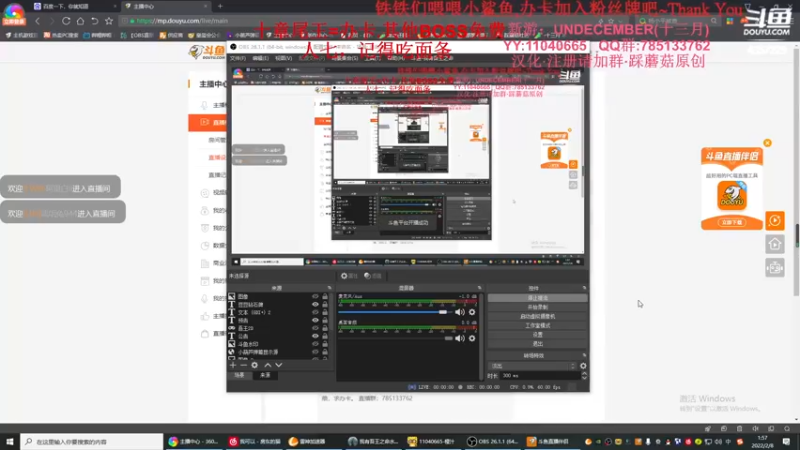The height and width of the screenshot is (450, 800).
Task: Open OBS 26.1.1 from the taskbar
Action: coord(493,441)
